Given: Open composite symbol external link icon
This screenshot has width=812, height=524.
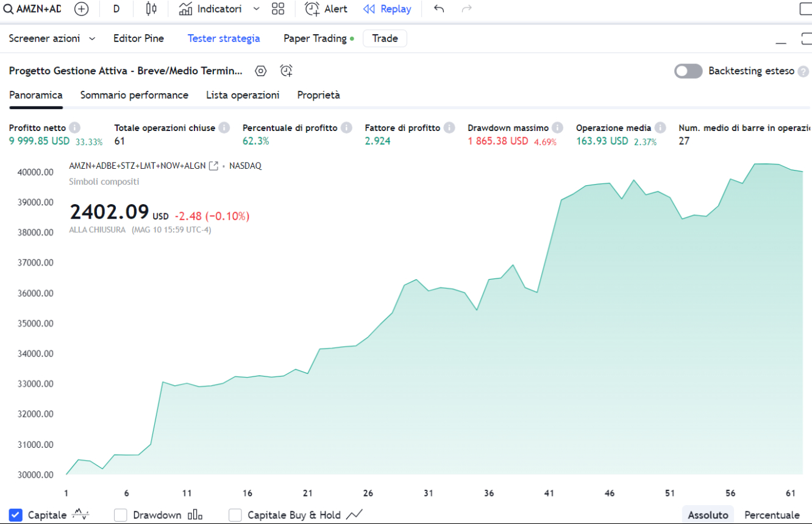Looking at the screenshot, I should [x=213, y=166].
